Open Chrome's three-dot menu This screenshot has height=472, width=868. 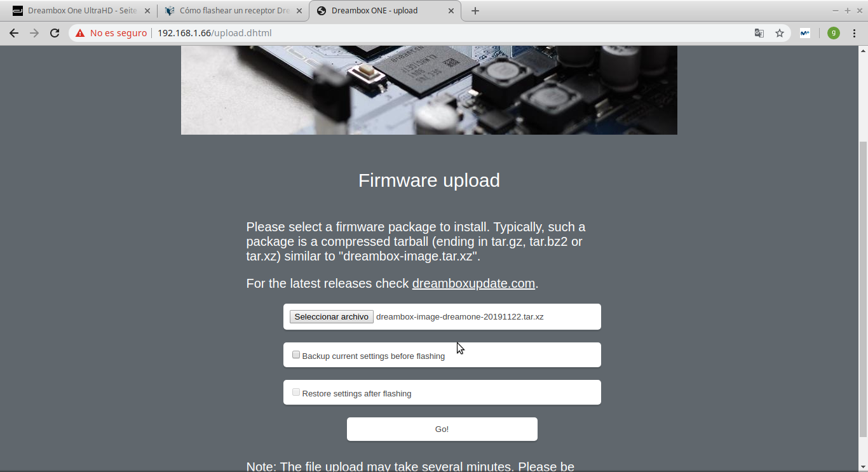coord(855,33)
